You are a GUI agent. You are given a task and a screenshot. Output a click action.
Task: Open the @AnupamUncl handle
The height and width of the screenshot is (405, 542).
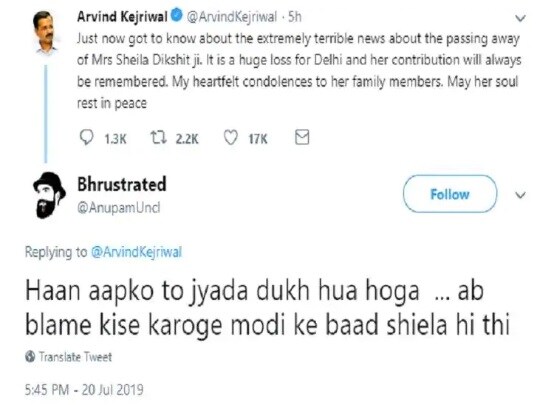pos(119,208)
